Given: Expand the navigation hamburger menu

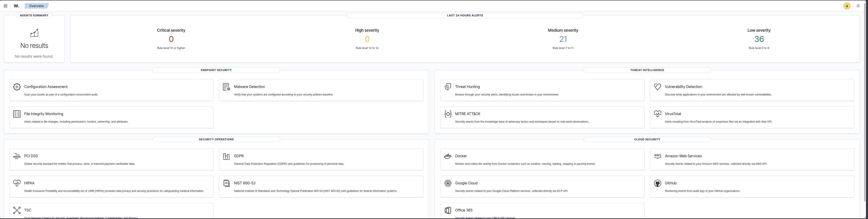Looking at the screenshot, I should point(5,6).
